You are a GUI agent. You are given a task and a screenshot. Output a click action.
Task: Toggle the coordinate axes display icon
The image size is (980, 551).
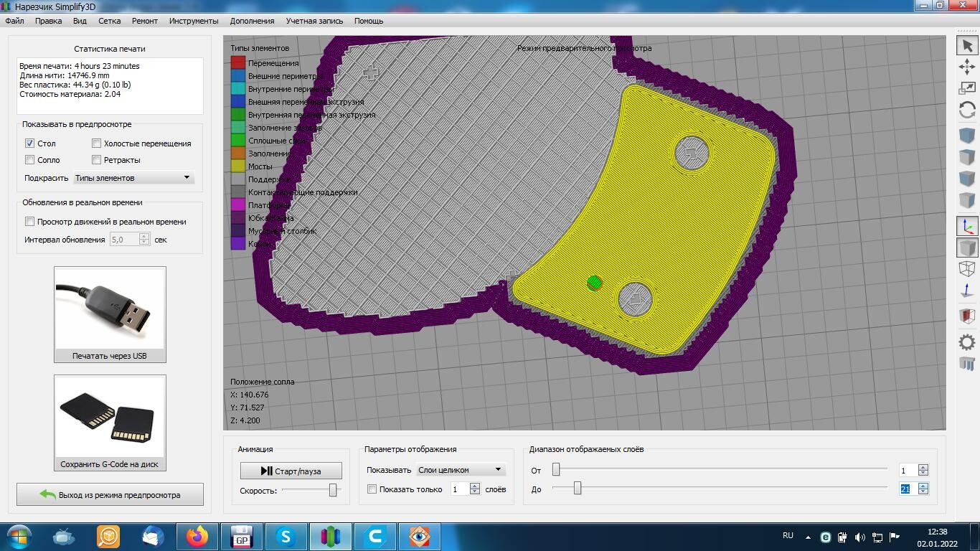coord(967,226)
